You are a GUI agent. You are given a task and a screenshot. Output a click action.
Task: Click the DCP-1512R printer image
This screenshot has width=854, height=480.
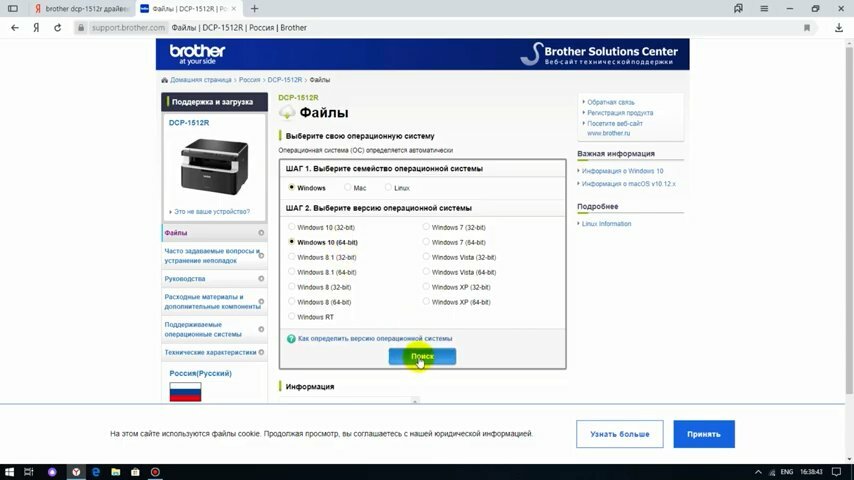click(x=215, y=166)
